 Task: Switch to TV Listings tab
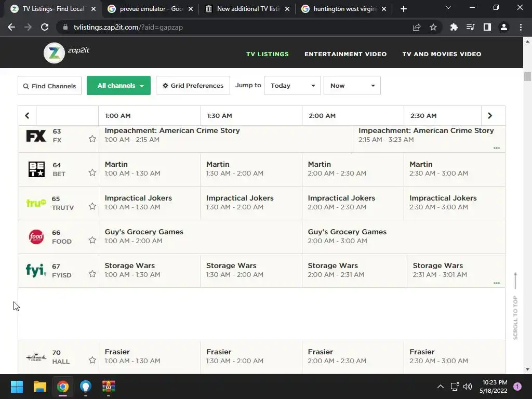click(x=52, y=9)
